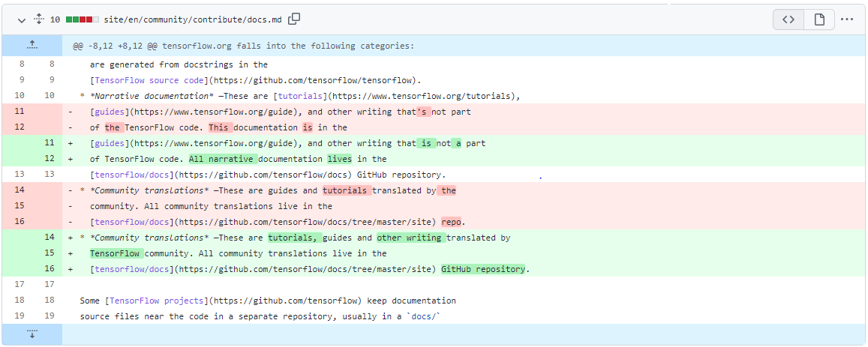
Task: Expand hidden lines below line 19
Action: pyautogui.click(x=32, y=334)
